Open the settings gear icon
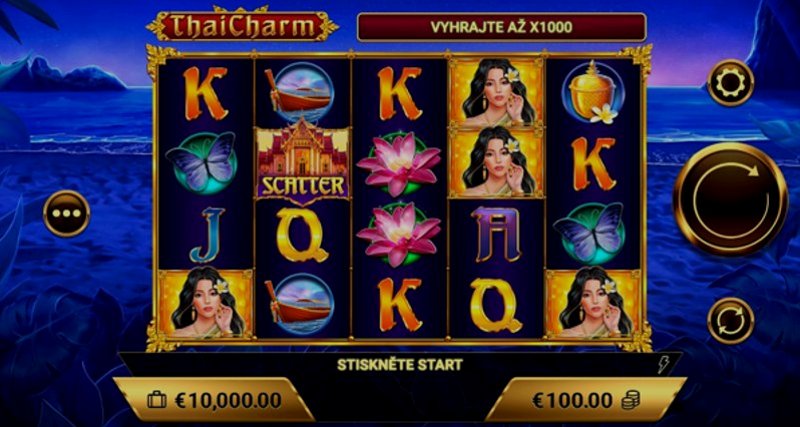800x427 pixels. pyautogui.click(x=731, y=83)
